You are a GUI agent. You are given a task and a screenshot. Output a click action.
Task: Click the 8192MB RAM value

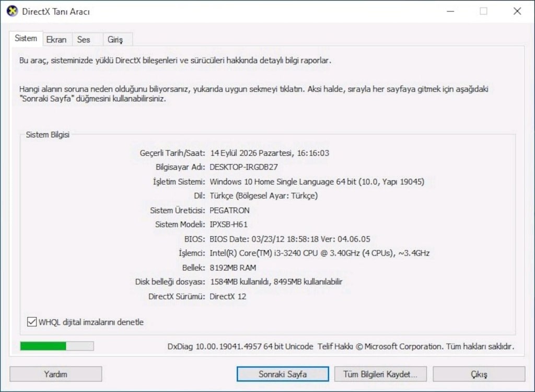tap(232, 268)
